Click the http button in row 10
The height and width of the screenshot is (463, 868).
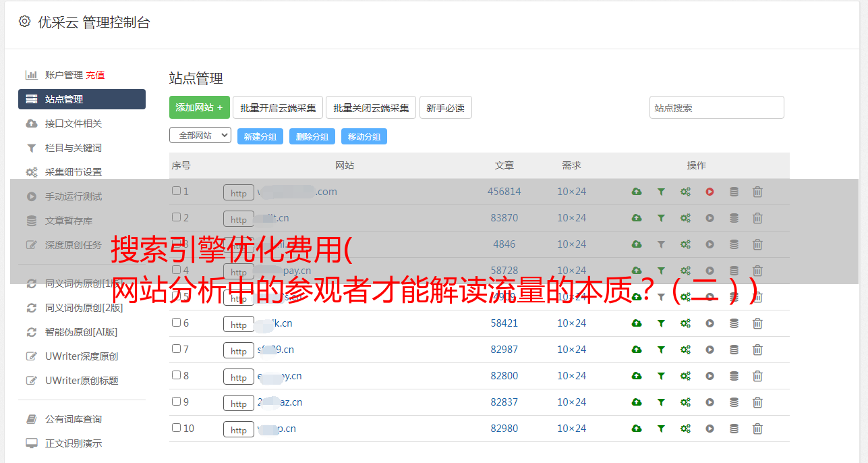coord(239,430)
